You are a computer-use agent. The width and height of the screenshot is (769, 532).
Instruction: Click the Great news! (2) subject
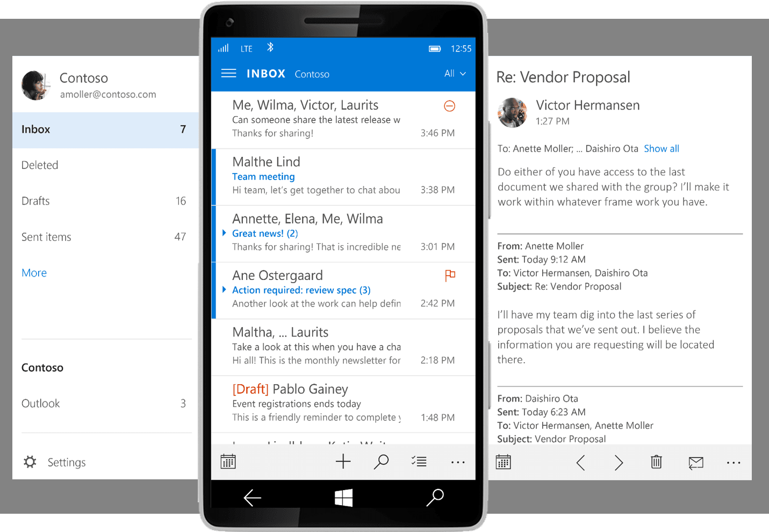click(x=265, y=233)
